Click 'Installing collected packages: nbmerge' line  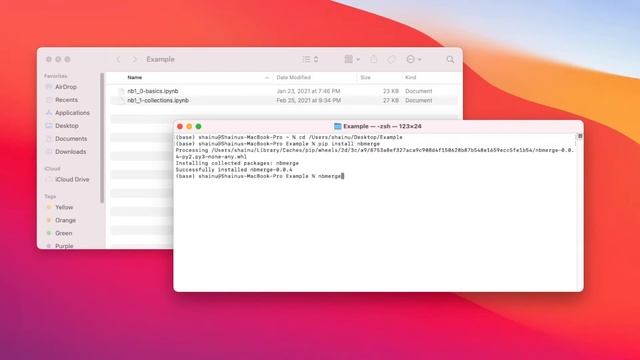pos(237,163)
